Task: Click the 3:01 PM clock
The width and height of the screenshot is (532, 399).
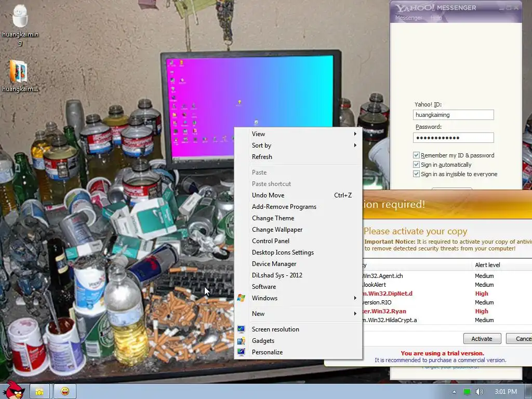Action: click(x=506, y=392)
